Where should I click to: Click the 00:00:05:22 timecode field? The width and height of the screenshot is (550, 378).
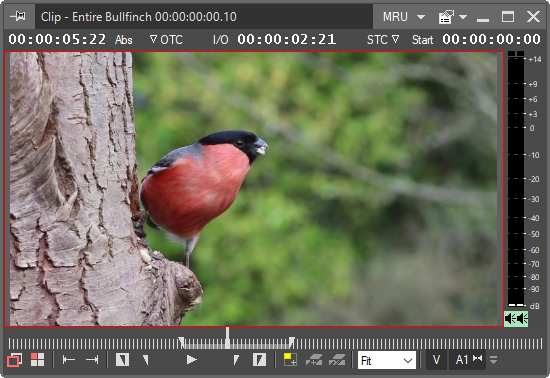coord(57,39)
